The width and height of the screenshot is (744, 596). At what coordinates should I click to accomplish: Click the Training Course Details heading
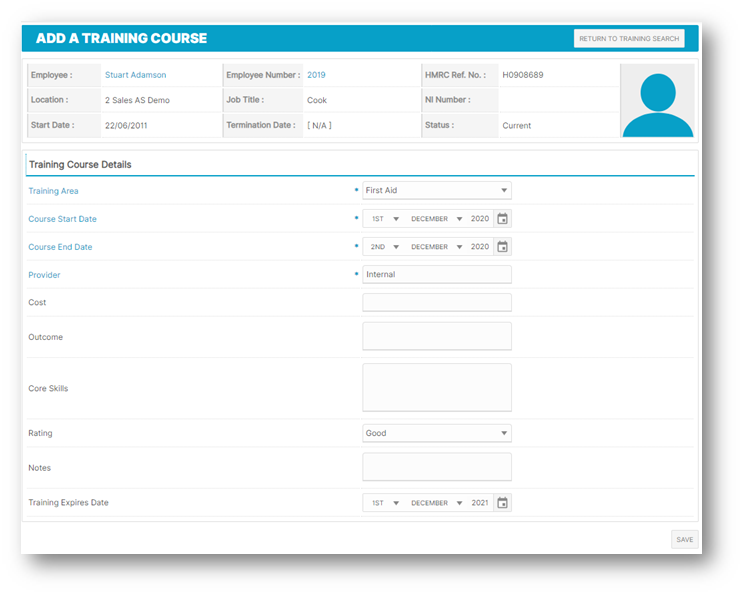point(80,165)
